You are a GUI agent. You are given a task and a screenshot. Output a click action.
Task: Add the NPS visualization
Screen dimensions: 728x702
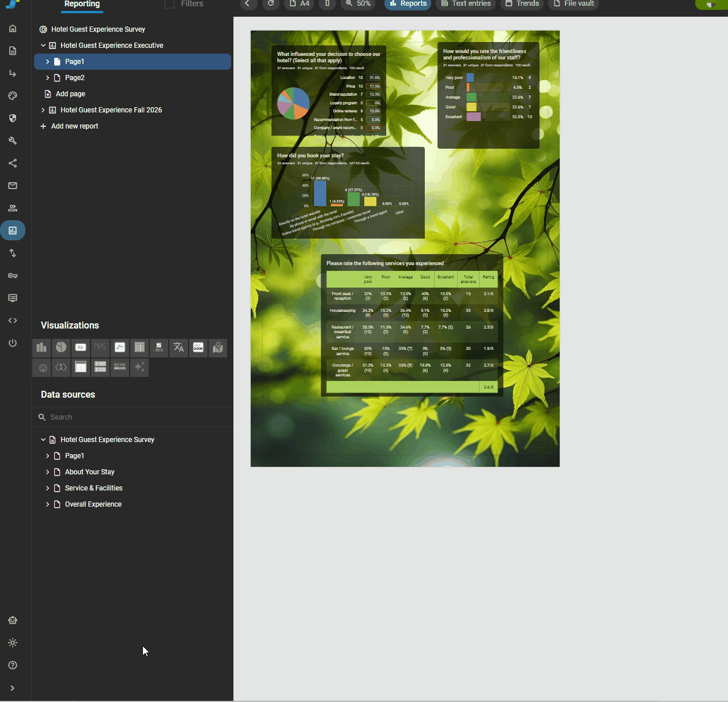click(100, 348)
